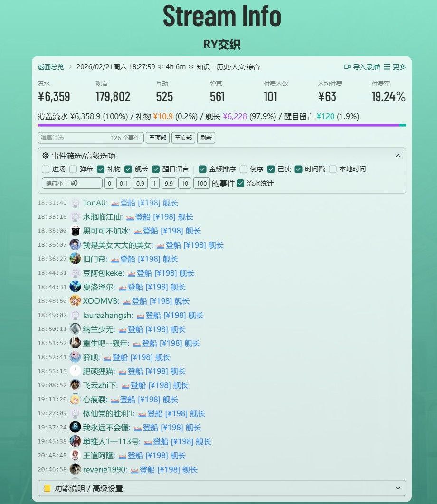Screen dimensions: 437x504
Task: Click the 流水 ¥6,359 statistic
Action: [54, 92]
